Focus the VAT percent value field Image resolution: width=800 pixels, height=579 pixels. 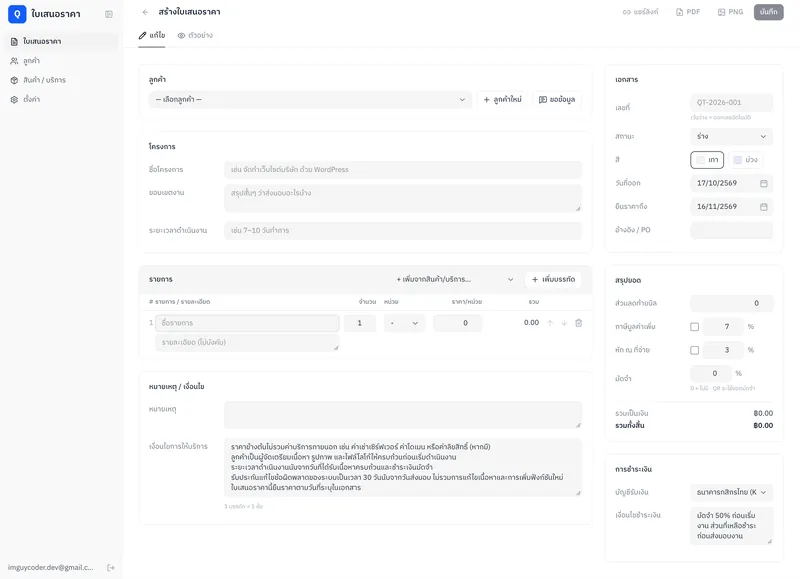723,326
